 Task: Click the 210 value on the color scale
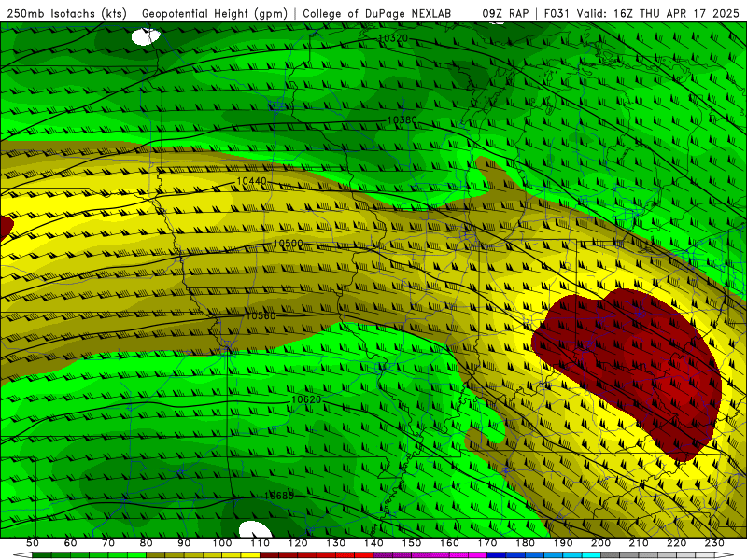[639, 543]
